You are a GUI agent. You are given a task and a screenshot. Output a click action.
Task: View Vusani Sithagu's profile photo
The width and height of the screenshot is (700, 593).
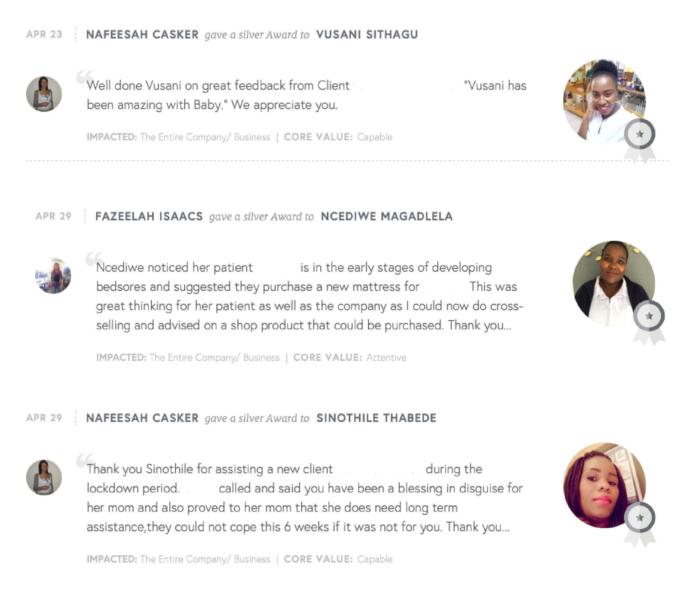pos(604,101)
